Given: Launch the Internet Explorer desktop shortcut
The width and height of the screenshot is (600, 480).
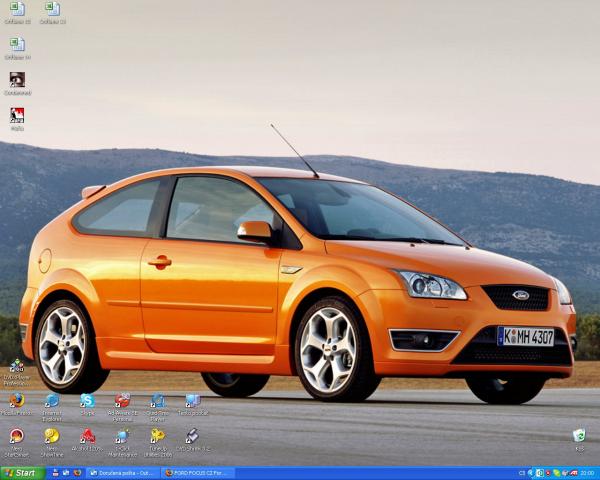Looking at the screenshot, I should click(52, 401).
